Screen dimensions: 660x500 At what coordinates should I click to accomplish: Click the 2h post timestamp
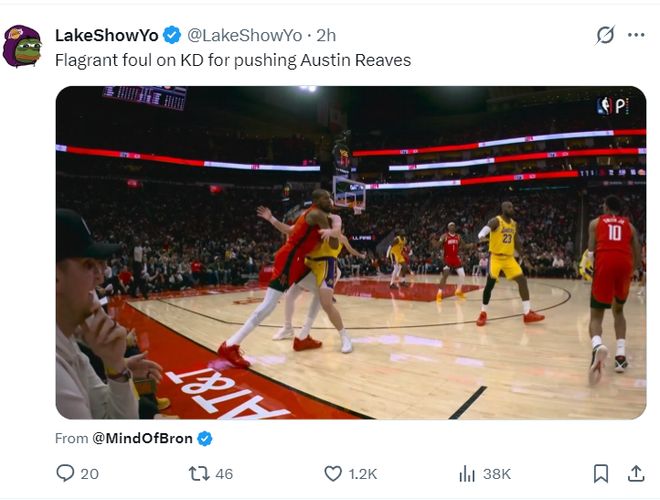326,35
